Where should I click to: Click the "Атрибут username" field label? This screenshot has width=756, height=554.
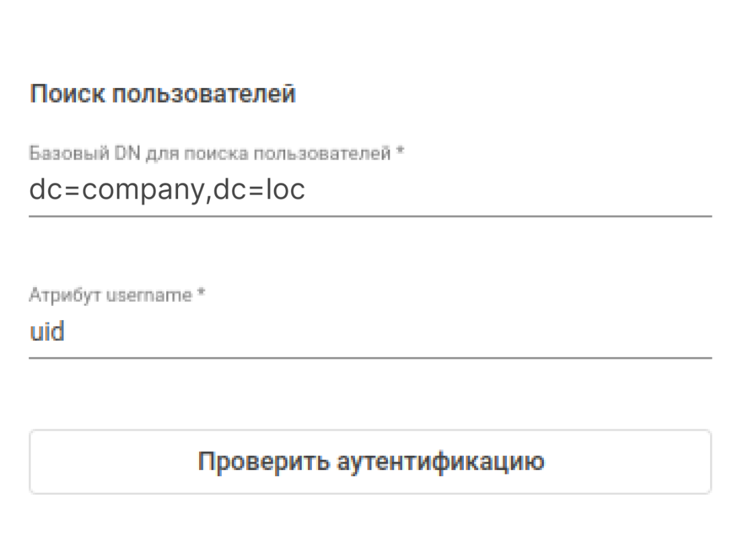[x=111, y=295]
